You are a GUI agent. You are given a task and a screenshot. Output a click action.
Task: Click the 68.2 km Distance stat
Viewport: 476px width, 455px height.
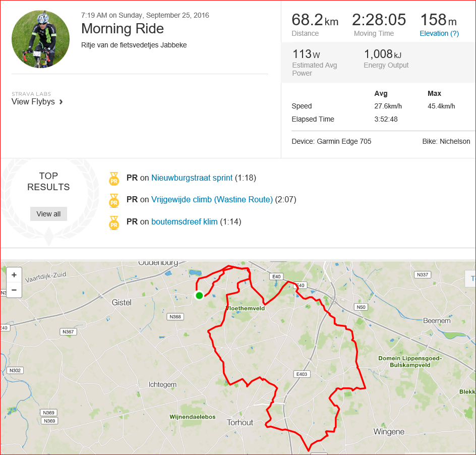pos(315,20)
